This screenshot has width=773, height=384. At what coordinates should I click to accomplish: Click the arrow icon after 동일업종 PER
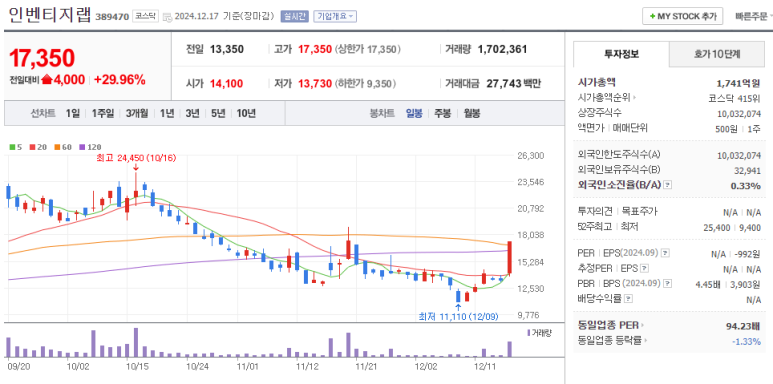642,325
